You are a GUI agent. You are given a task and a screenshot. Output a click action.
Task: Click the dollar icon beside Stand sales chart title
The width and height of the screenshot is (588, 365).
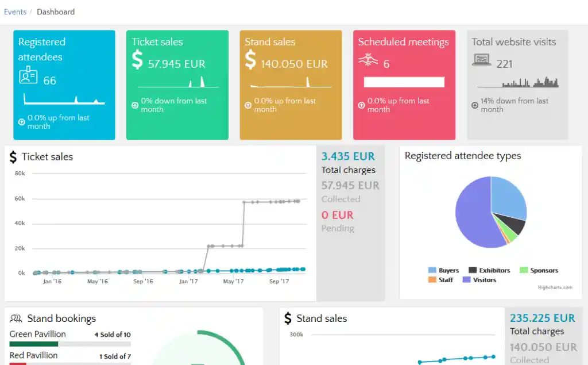click(x=288, y=318)
